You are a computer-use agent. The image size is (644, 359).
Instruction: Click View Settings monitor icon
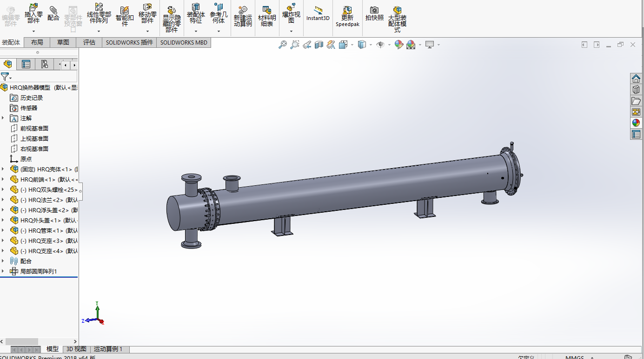click(430, 45)
